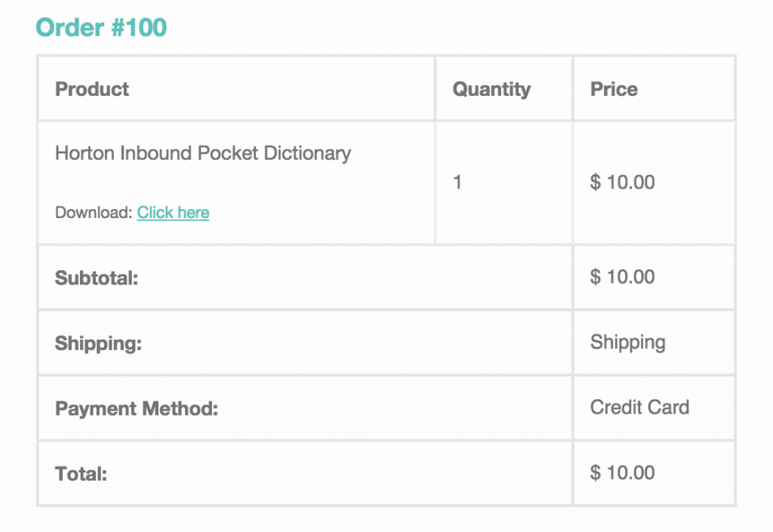Click the word 'Dictionary' in the product name

coord(307,153)
